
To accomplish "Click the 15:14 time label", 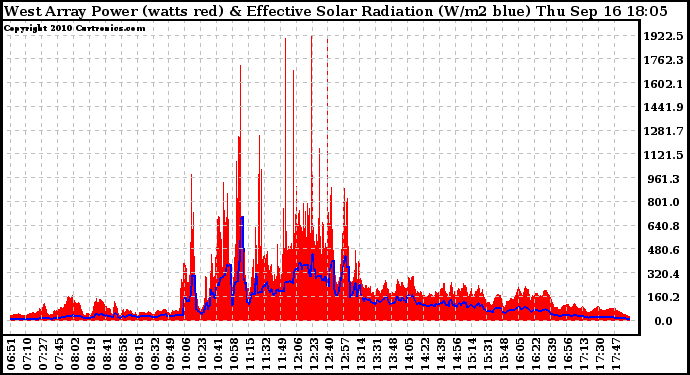I will pos(473,354).
